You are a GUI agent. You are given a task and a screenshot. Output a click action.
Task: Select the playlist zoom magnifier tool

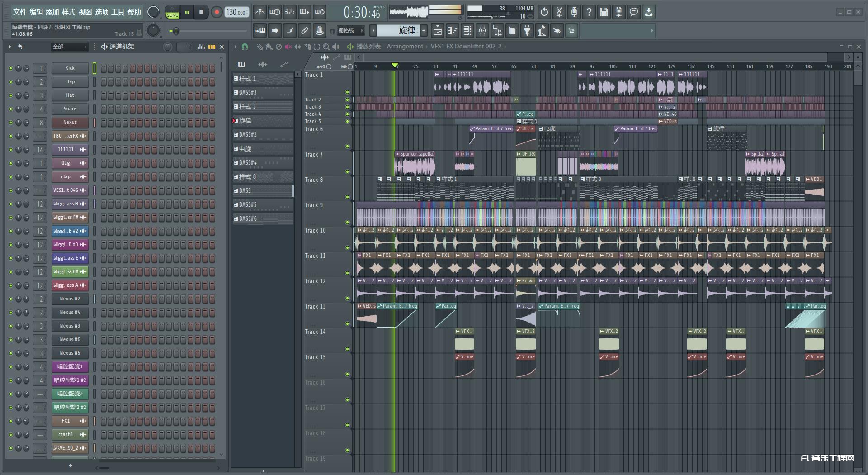326,47
